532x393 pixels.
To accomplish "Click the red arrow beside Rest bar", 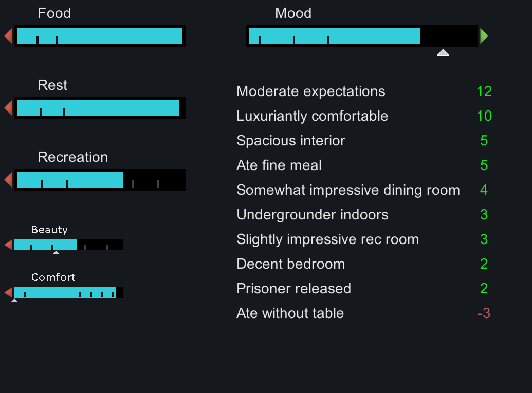I will point(8,108).
